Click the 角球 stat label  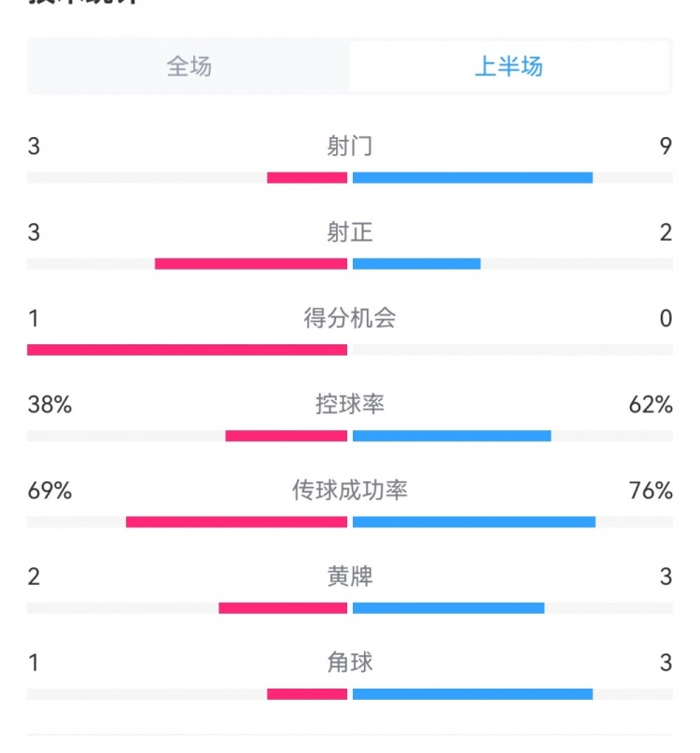point(350,662)
